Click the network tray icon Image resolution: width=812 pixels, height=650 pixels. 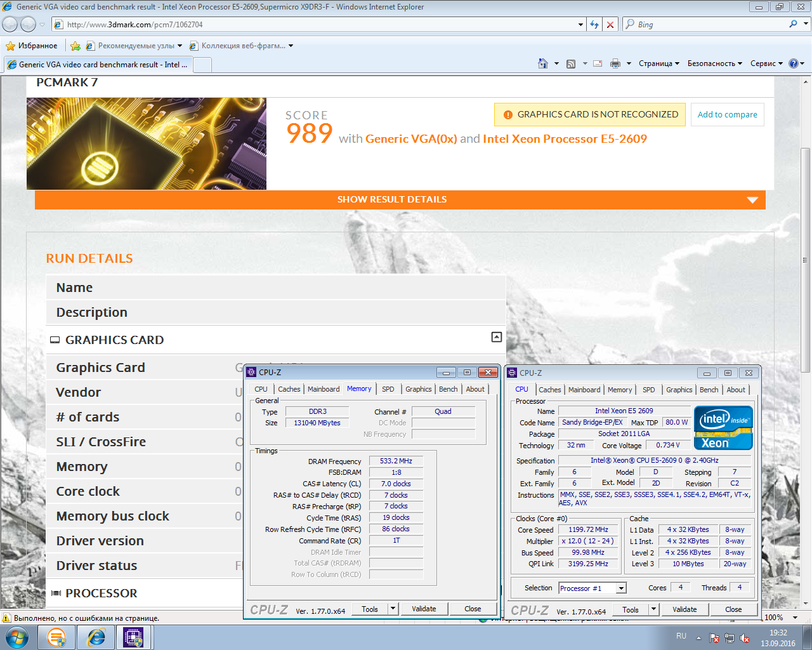(x=730, y=638)
